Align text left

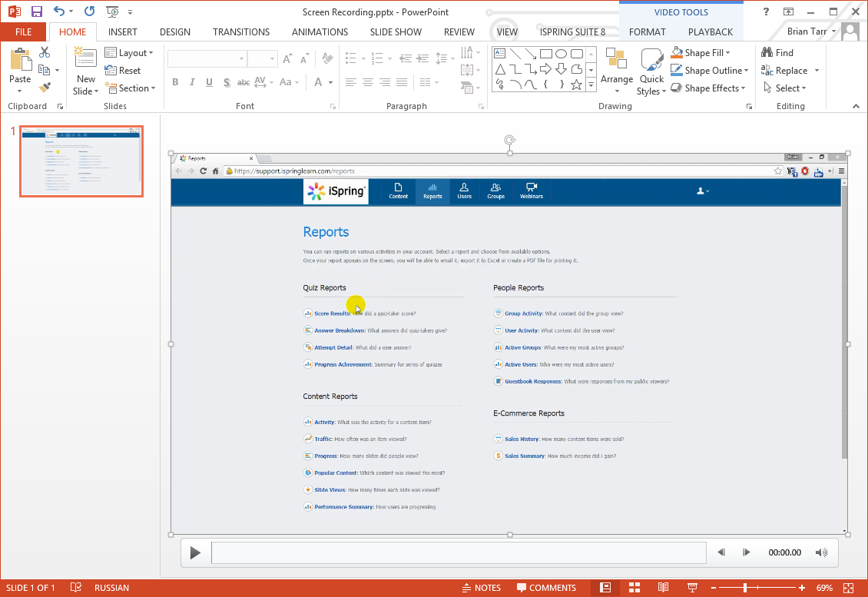point(350,82)
